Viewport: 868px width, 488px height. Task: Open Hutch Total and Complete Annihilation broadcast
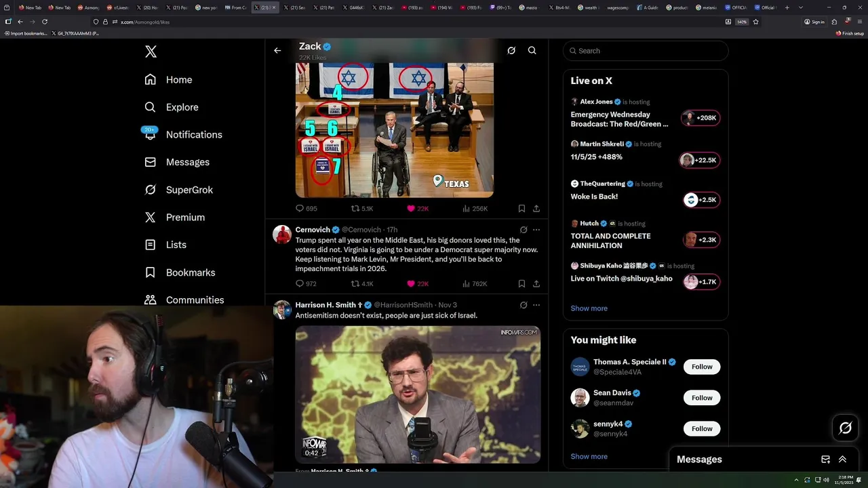point(645,236)
